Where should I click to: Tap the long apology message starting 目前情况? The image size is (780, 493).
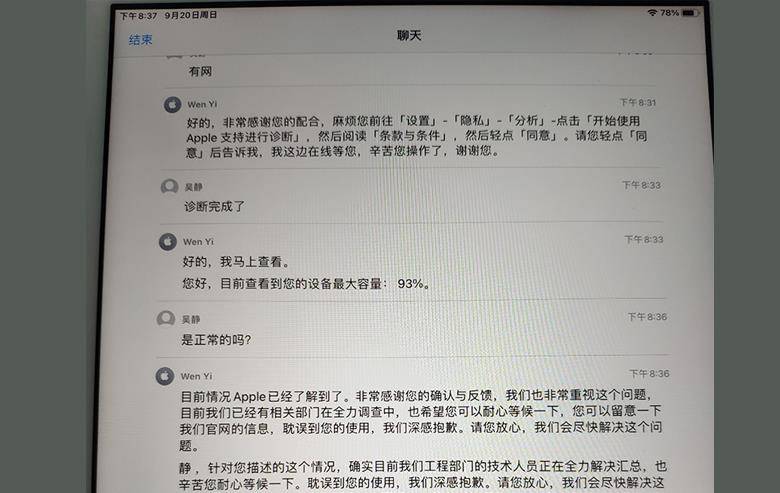pos(421,420)
